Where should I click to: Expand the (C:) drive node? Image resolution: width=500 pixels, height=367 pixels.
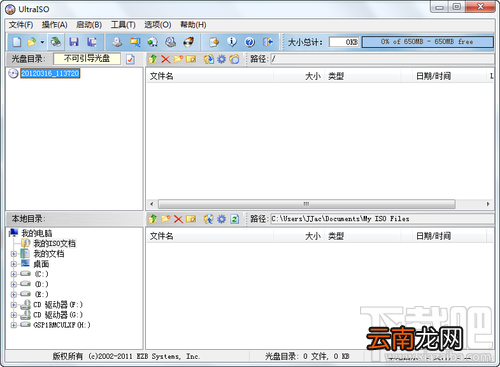[14, 274]
